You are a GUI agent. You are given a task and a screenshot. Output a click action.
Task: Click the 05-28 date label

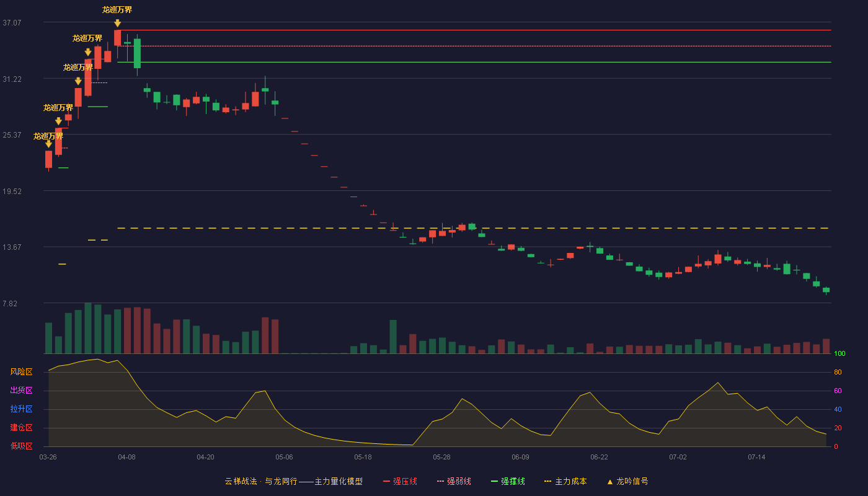coord(442,457)
